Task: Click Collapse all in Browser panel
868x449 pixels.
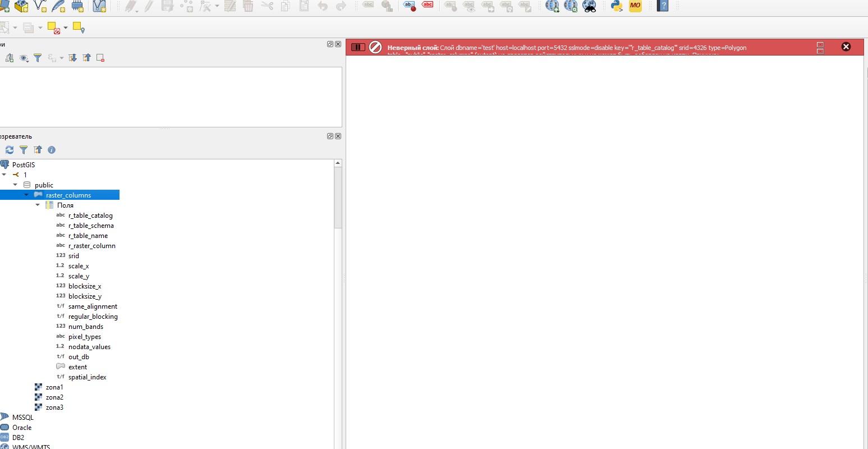Action: pos(38,150)
